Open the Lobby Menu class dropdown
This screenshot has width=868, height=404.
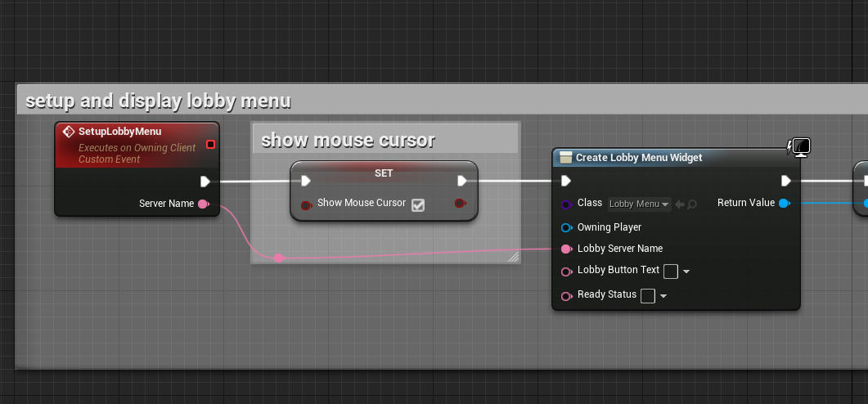pyautogui.click(x=640, y=204)
